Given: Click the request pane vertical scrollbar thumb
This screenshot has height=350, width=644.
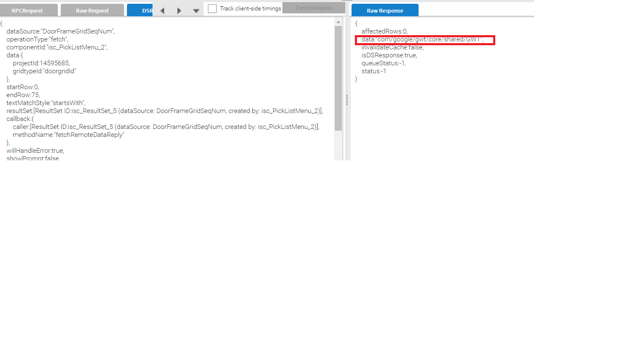Looking at the screenshot, I should click(x=338, y=77).
